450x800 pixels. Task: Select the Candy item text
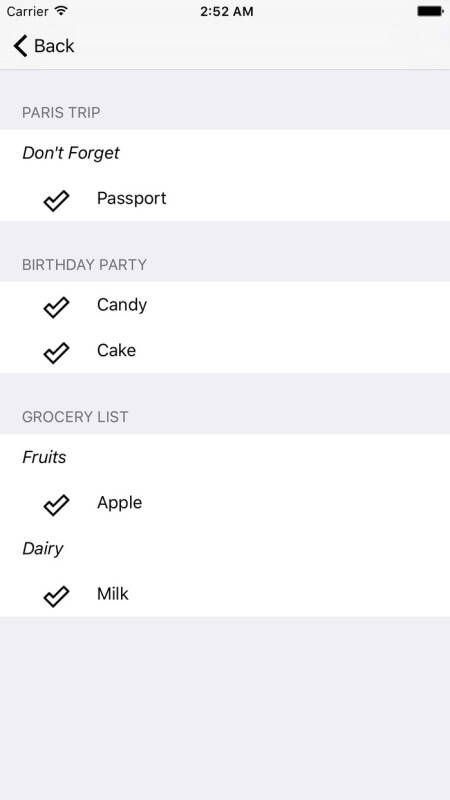coord(122,305)
